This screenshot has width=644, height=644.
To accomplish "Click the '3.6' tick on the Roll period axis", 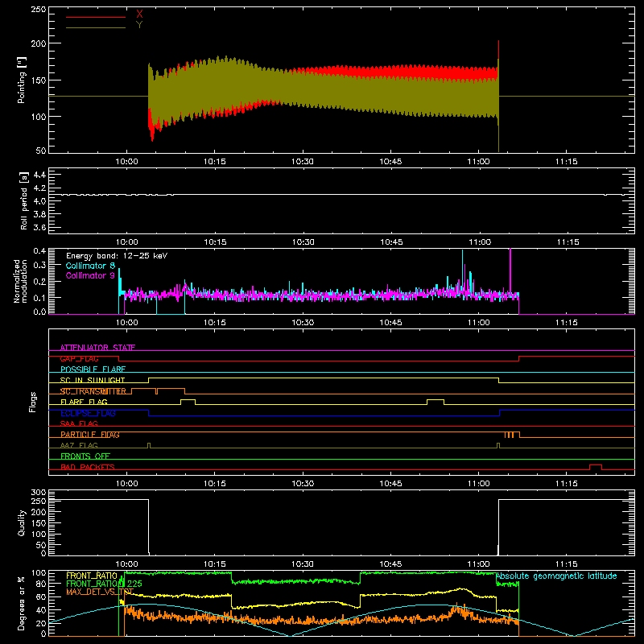I will [x=39, y=228].
